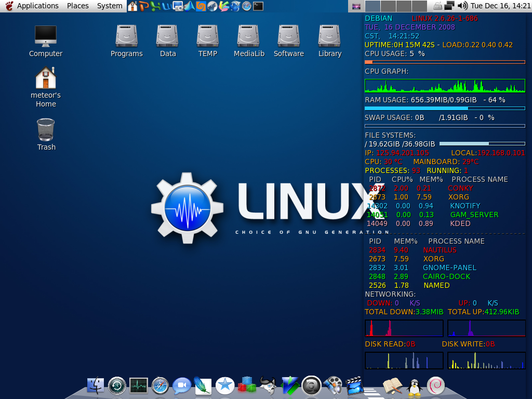
Task: Click the green CPU graph in Conky
Action: (445, 86)
